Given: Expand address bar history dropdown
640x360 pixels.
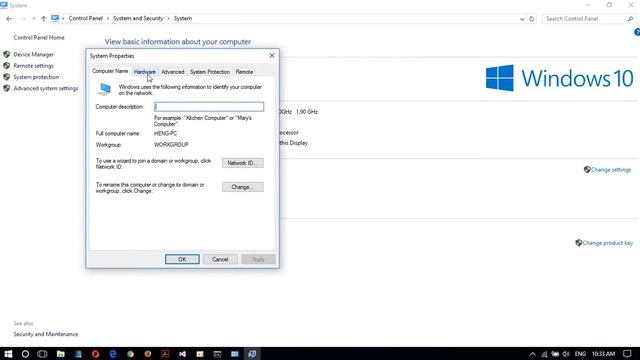Looking at the screenshot, I should pos(522,19).
